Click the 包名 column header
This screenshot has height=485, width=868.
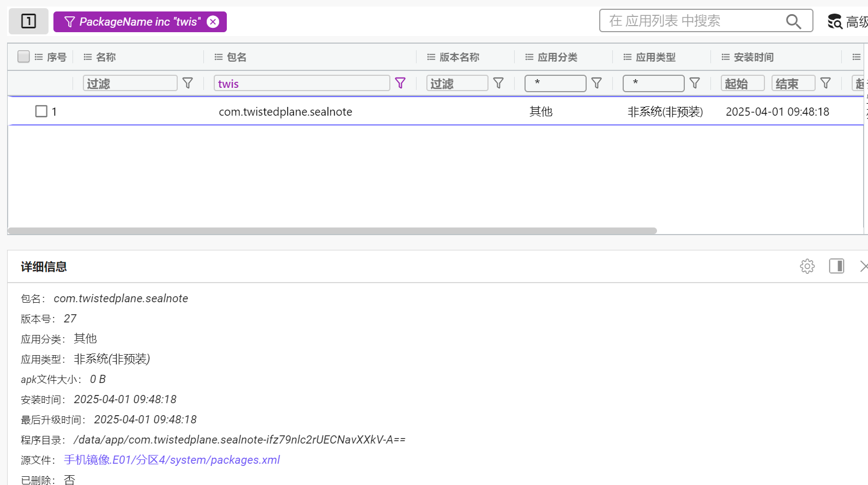[237, 57]
